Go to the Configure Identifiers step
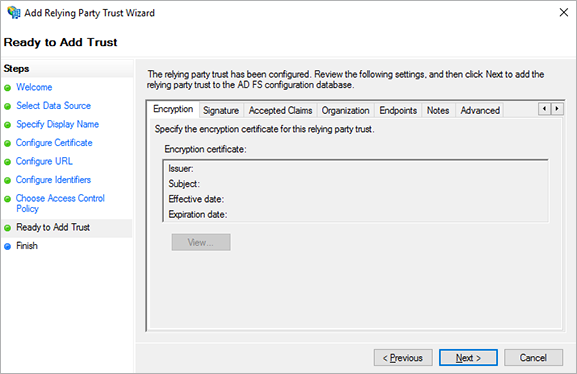The height and width of the screenshot is (374, 577). click(53, 180)
